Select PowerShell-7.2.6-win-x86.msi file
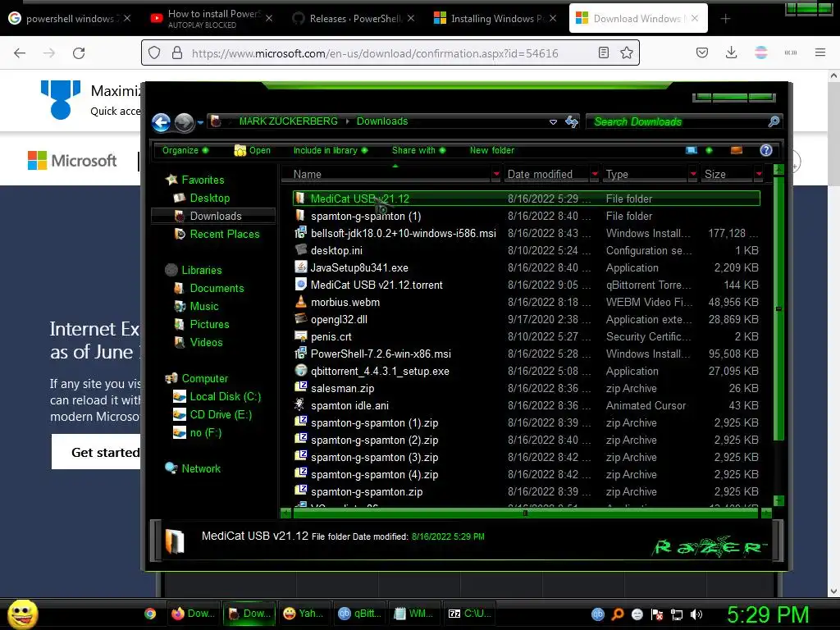The width and height of the screenshot is (840, 630). point(381,354)
